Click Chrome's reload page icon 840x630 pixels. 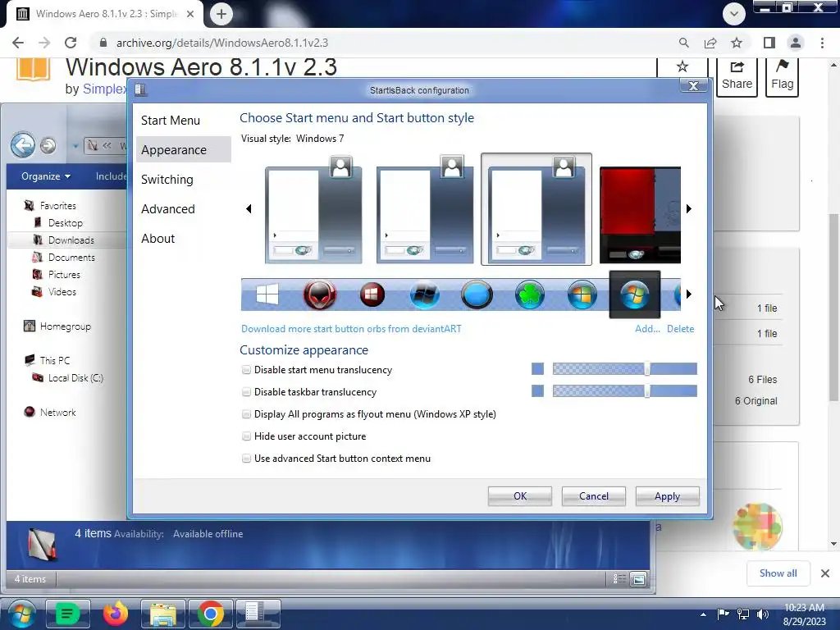click(x=71, y=43)
